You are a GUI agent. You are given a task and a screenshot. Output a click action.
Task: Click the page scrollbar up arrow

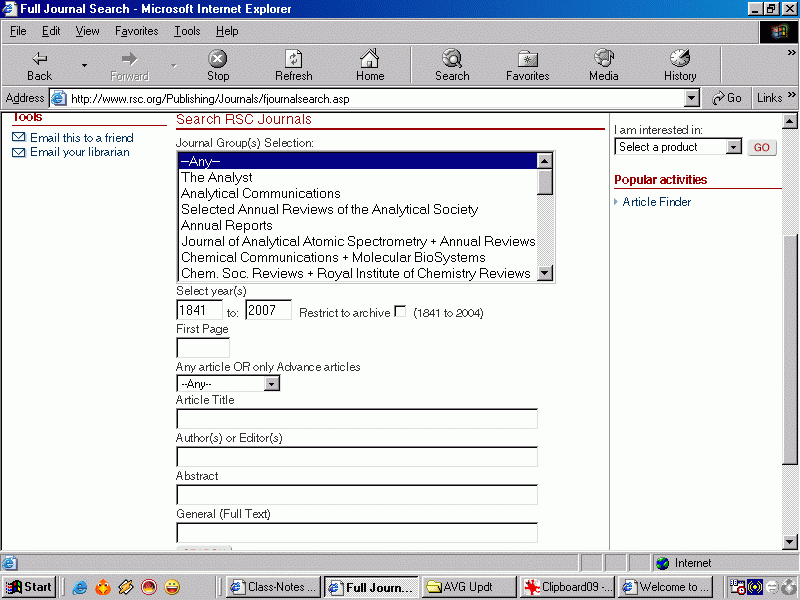click(789, 121)
